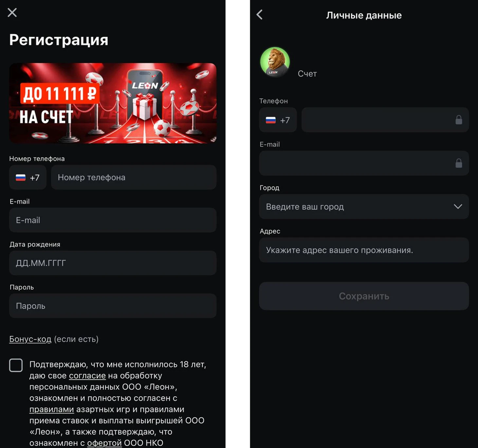
Task: Click the Russian flag in Личные данные phone selector
Action: point(271,120)
